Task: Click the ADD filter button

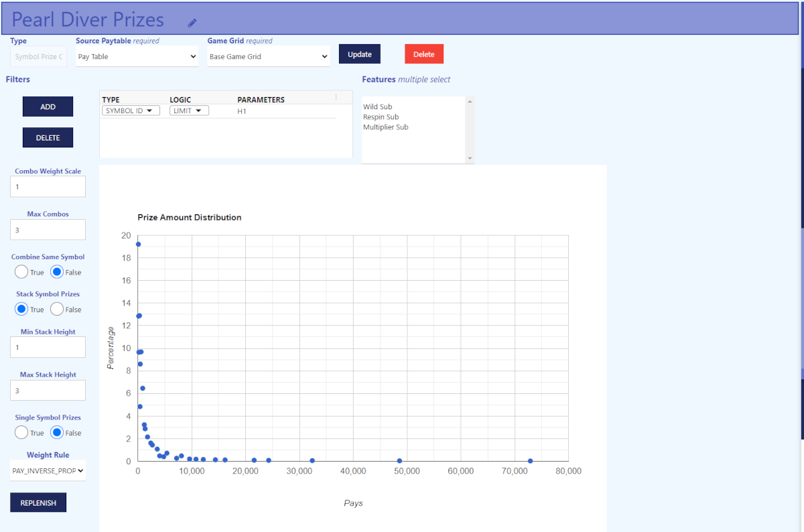Action: [48, 107]
